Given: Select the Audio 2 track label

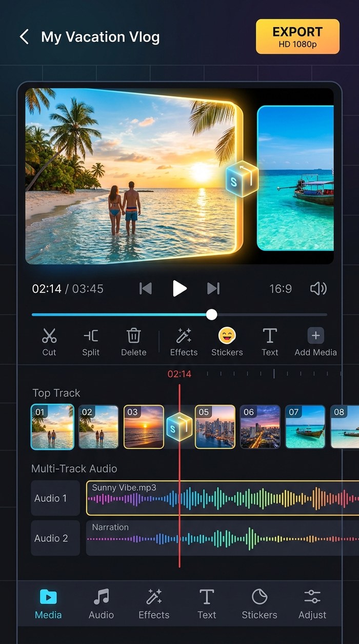Looking at the screenshot, I should click(55, 538).
